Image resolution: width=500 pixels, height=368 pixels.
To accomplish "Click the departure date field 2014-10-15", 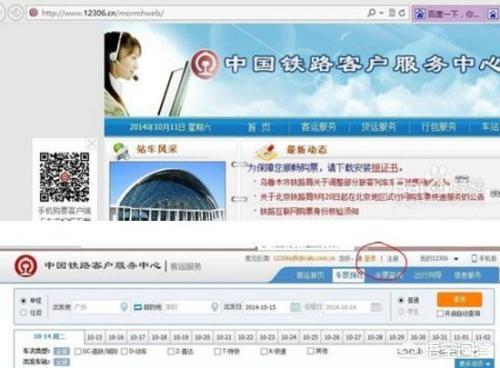I will click(267, 307).
